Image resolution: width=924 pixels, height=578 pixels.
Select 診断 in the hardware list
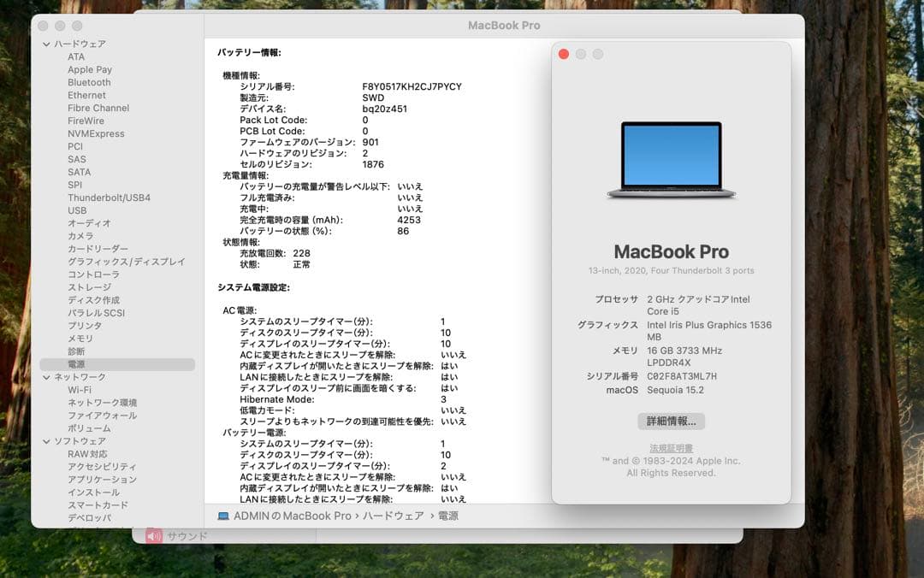[75, 351]
